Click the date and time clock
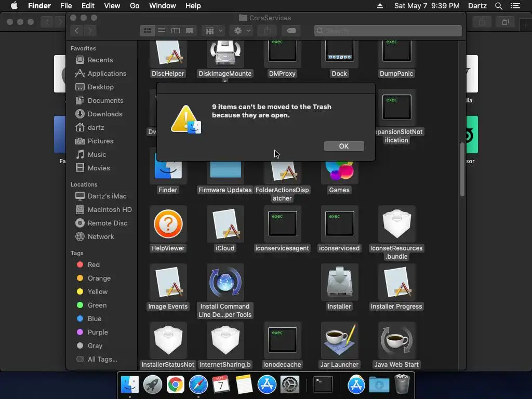The height and width of the screenshot is (399, 532). click(427, 6)
